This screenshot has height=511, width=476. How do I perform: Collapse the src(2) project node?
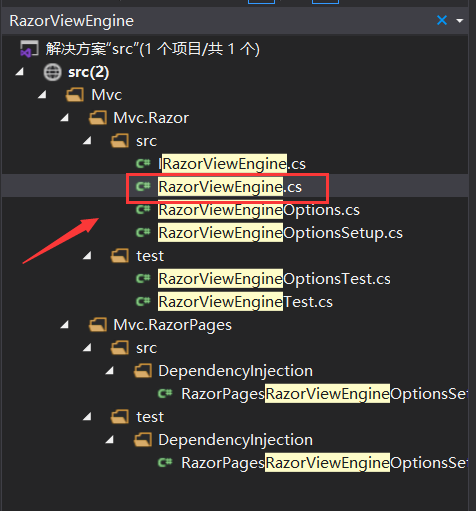click(x=19, y=72)
